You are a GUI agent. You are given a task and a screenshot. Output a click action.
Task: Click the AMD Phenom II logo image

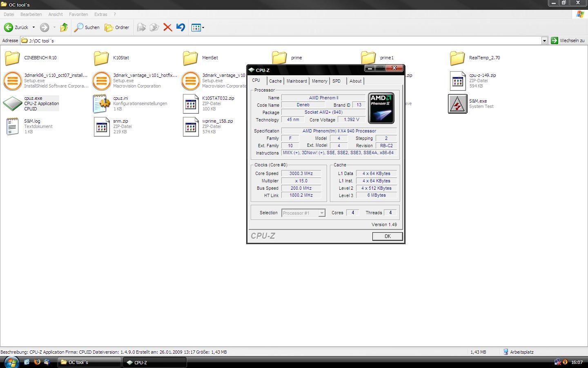[x=381, y=108]
